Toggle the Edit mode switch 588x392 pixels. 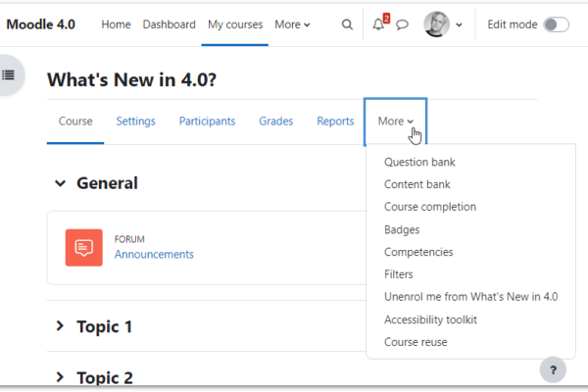click(557, 24)
